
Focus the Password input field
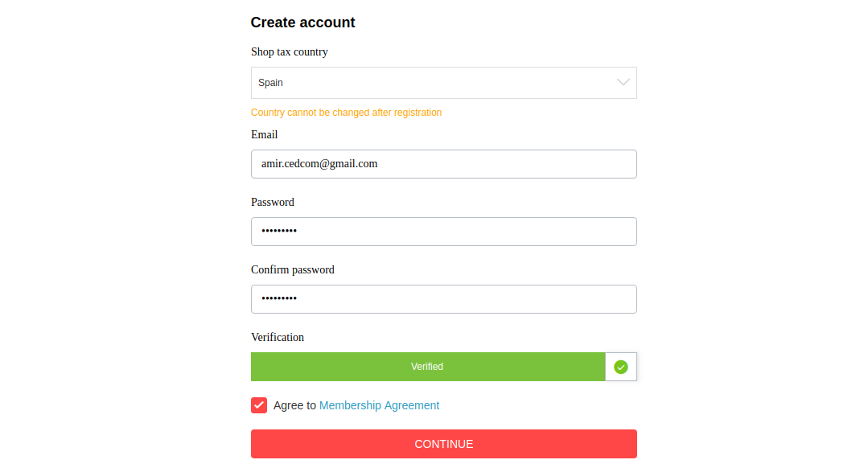tap(443, 232)
